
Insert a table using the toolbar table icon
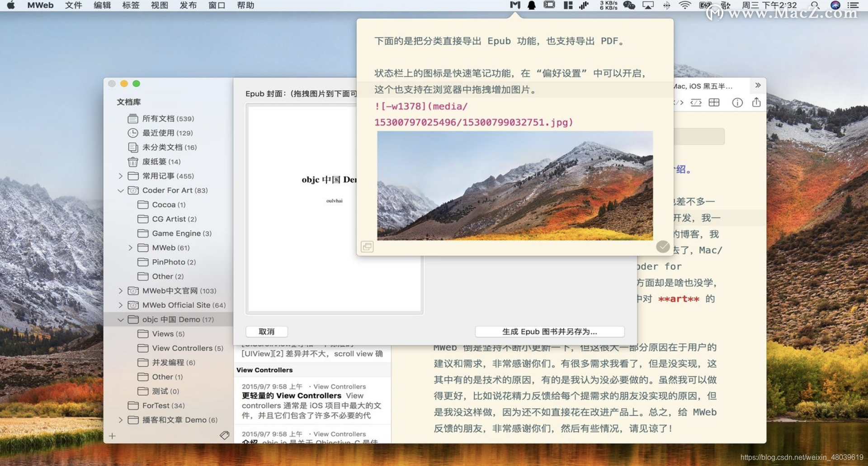714,103
